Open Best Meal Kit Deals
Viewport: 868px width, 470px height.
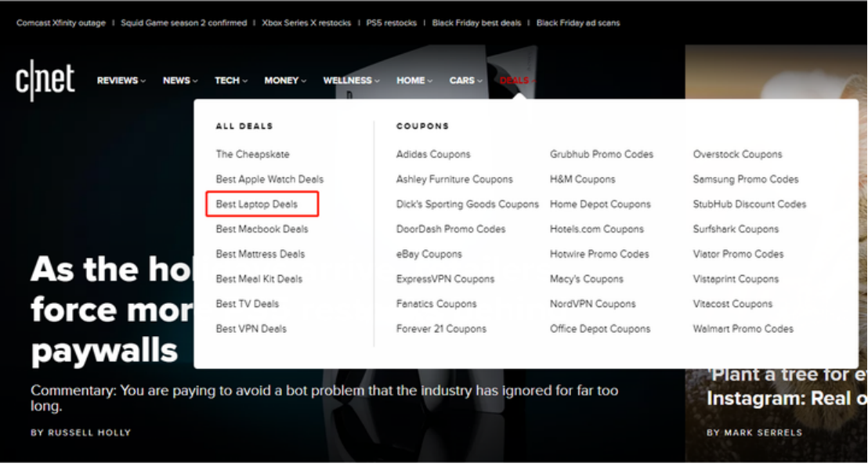click(259, 279)
